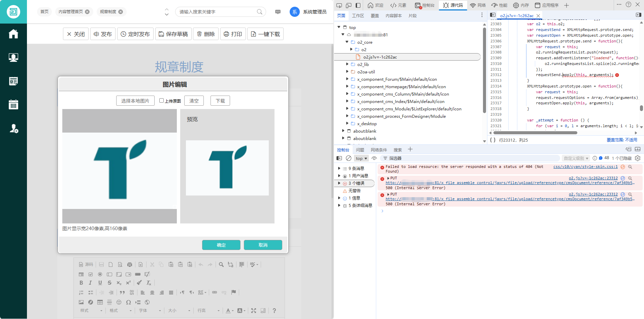Click the device emulation toggle icon in DevTools
644x319 pixels.
tap(349, 5)
